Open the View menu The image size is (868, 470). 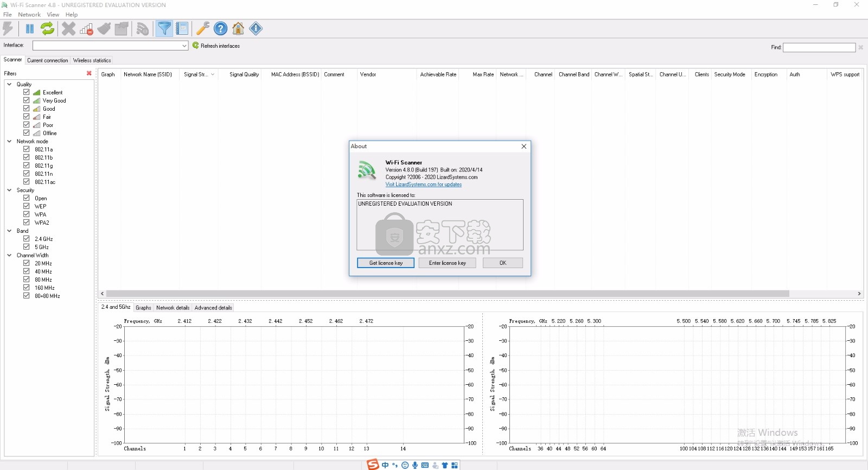(53, 15)
